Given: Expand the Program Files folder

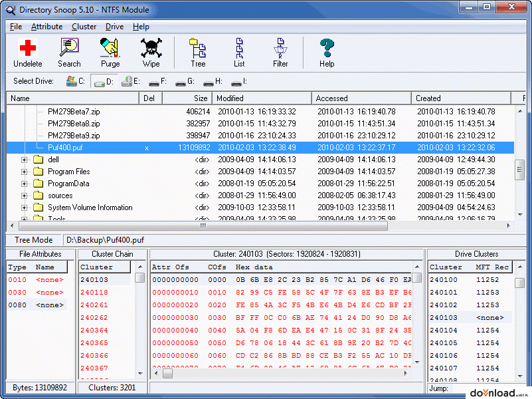Looking at the screenshot, I should [x=24, y=172].
